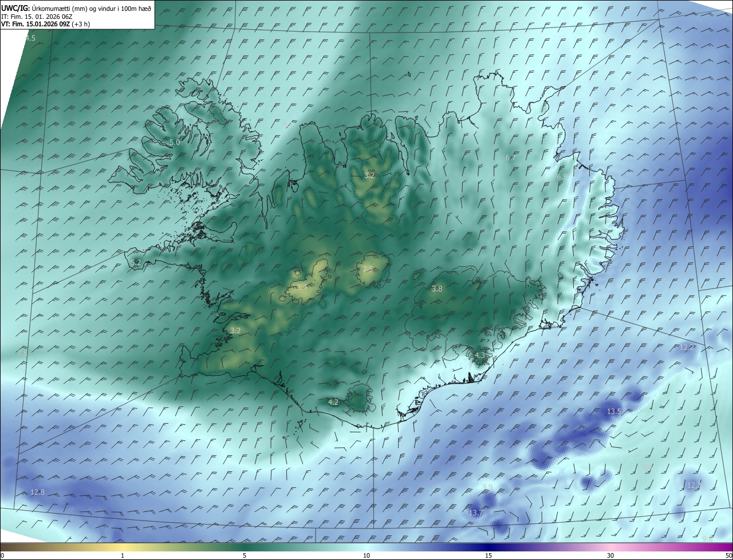Click the 50 tick on the color scale
The height and width of the screenshot is (560, 733).
(728, 555)
